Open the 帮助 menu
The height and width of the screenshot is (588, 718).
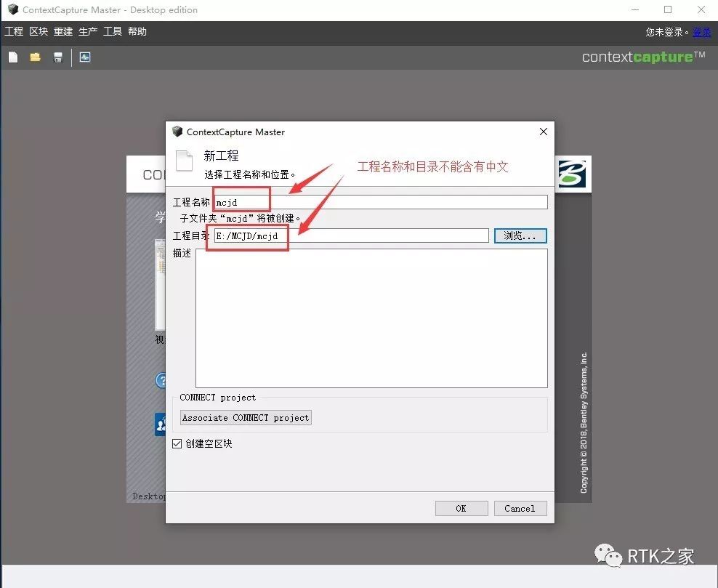pyautogui.click(x=137, y=31)
